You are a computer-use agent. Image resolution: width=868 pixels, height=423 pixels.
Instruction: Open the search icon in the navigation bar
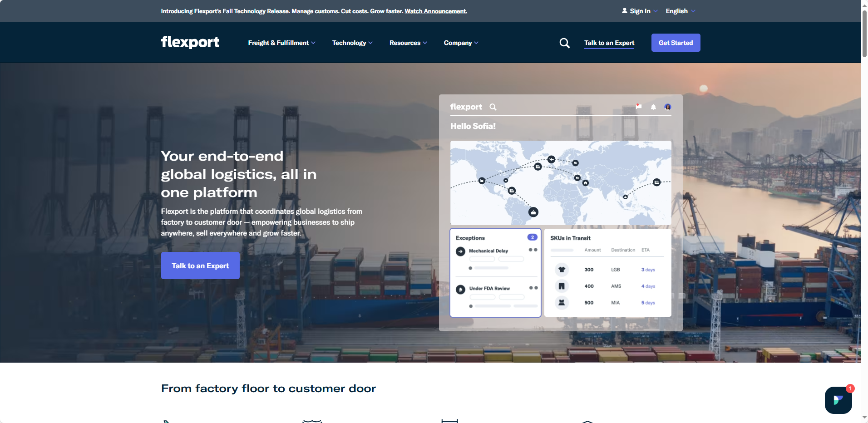(x=564, y=43)
